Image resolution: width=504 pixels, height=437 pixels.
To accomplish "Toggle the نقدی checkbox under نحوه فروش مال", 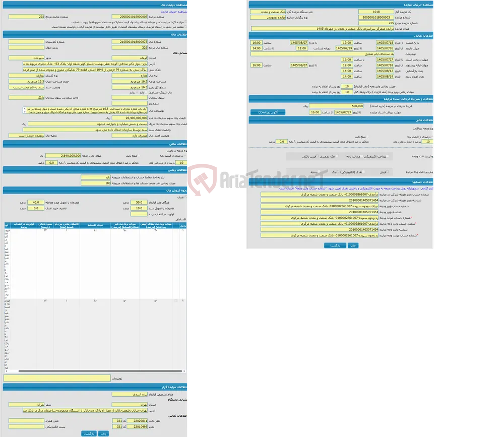I will coord(185,197).
